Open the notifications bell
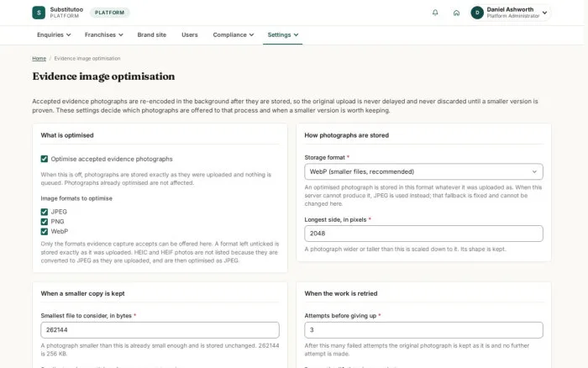Viewport: 588px width, 368px height. tap(435, 13)
